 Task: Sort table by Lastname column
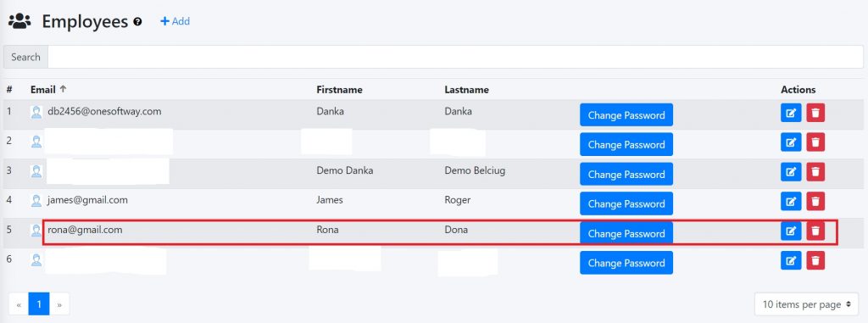[x=467, y=89]
